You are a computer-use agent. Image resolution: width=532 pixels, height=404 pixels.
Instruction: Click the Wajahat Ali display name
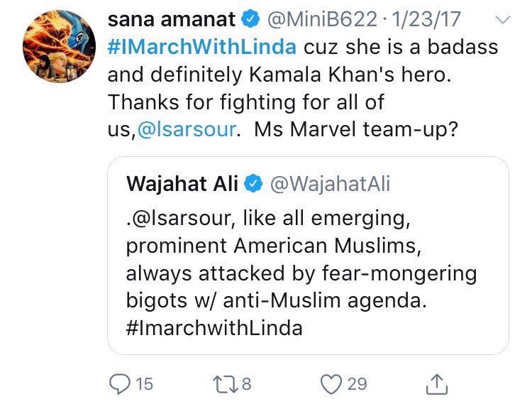(183, 183)
